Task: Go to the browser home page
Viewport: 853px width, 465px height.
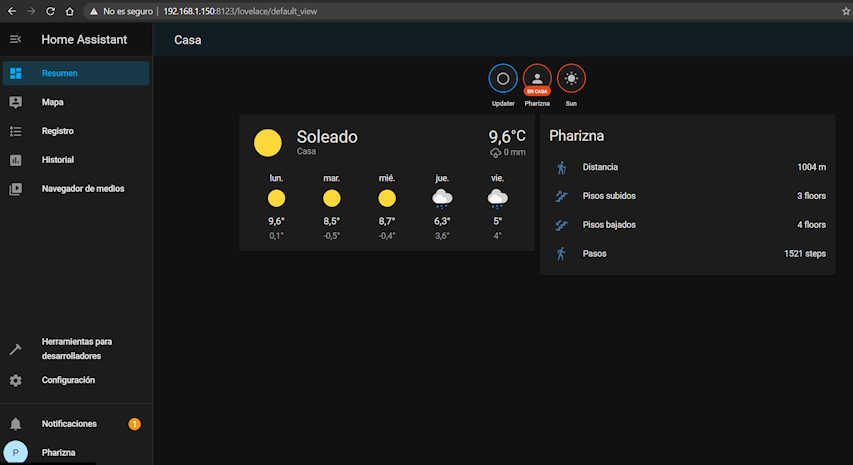Action: (x=70, y=11)
